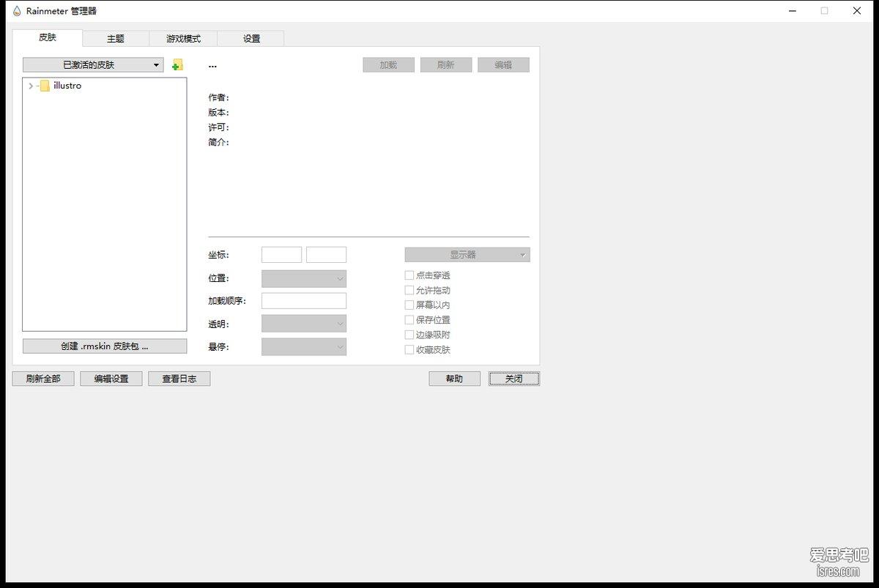The image size is (879, 588).
Task: Switch to the 设置 tab
Action: 251,39
